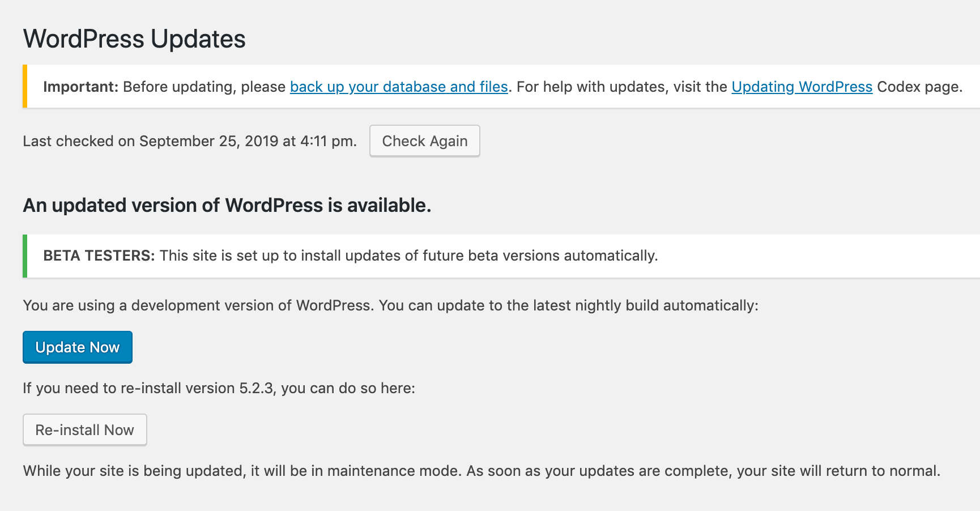Click the development version description text
The width and height of the screenshot is (980, 511).
coord(391,305)
